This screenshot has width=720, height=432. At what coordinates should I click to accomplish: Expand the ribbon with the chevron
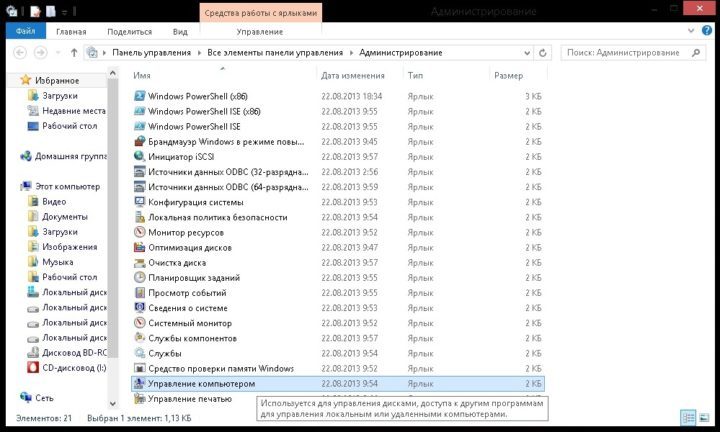691,31
